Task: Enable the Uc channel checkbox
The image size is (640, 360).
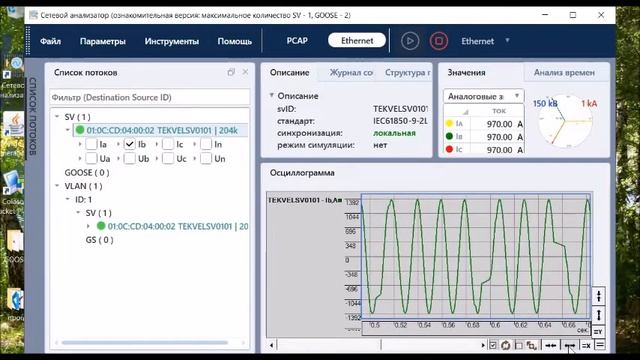Action: click(x=168, y=158)
